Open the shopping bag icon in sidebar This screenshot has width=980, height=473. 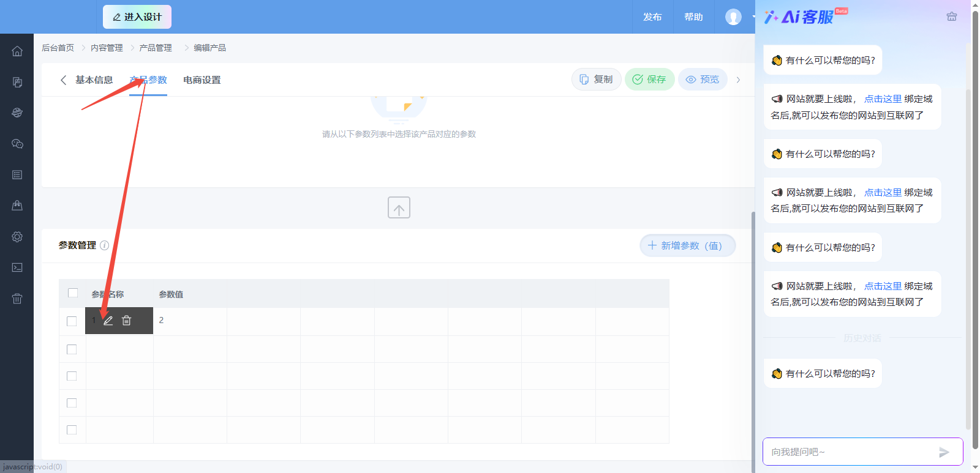coord(17,206)
